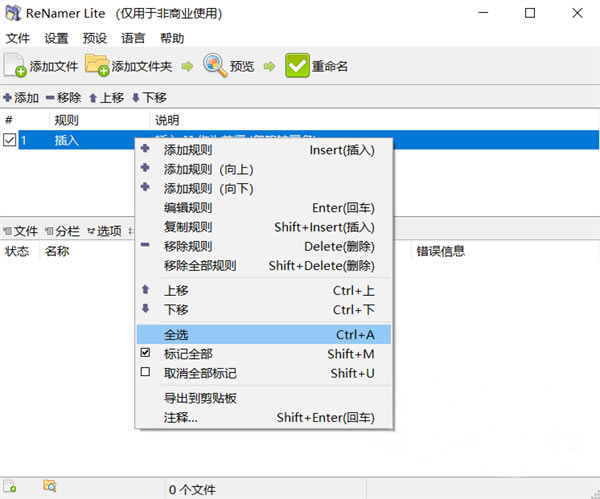600x499 pixels.
Task: Click the status bar folder search icon
Action: 50,486
